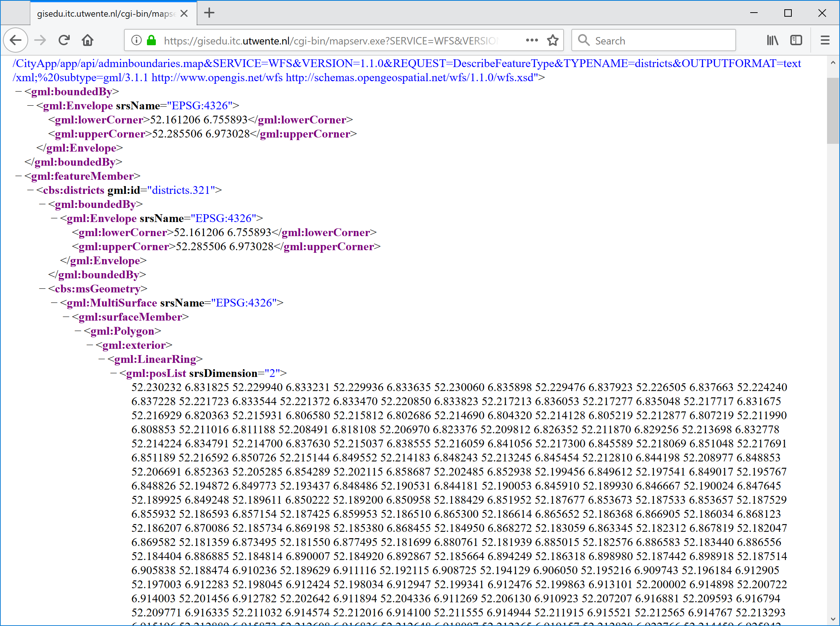Go to the Home page icon
Viewport: 840px width, 626px height.
click(88, 40)
